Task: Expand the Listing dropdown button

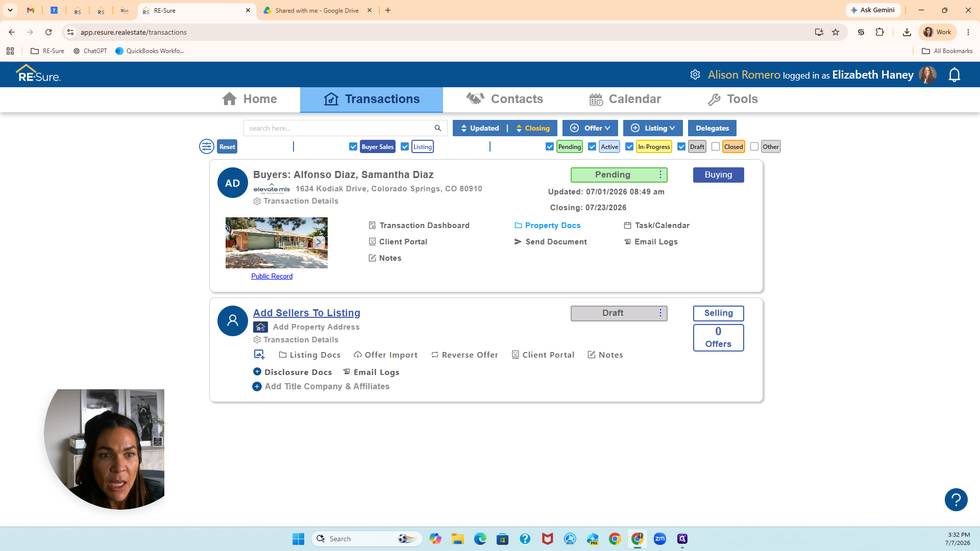Action: click(653, 128)
